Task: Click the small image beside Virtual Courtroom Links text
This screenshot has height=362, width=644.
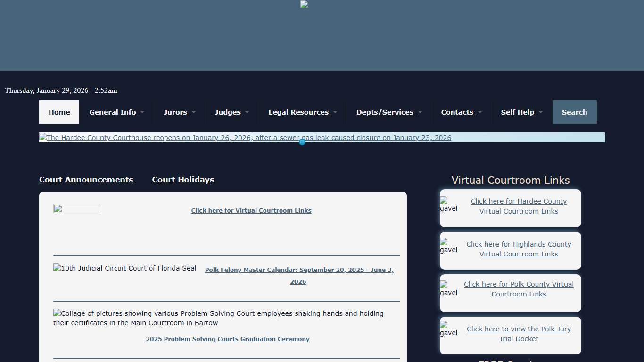Action: pyautogui.click(x=76, y=208)
